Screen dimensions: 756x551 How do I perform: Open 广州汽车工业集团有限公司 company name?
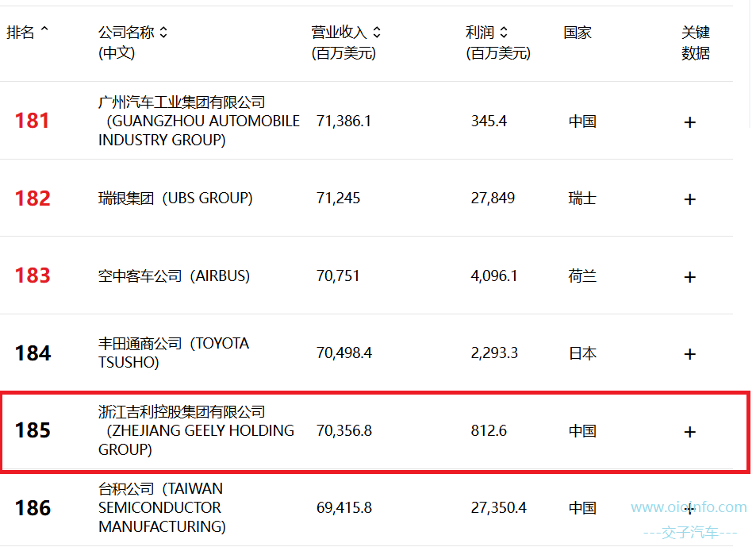click(198, 121)
